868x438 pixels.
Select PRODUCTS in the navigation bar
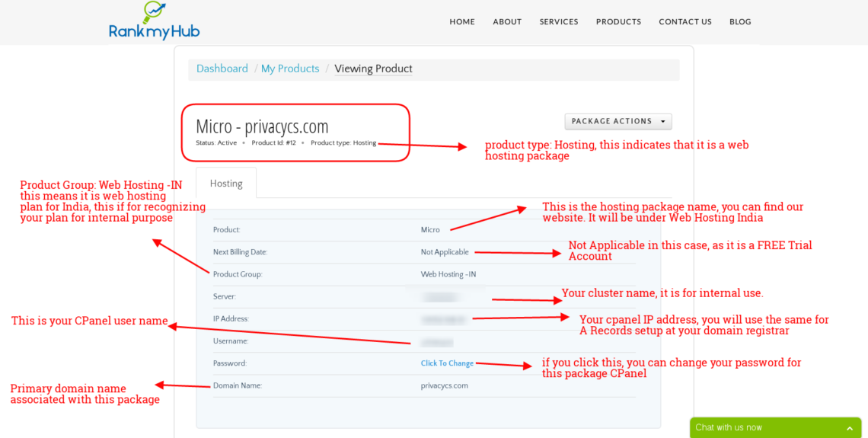point(618,22)
